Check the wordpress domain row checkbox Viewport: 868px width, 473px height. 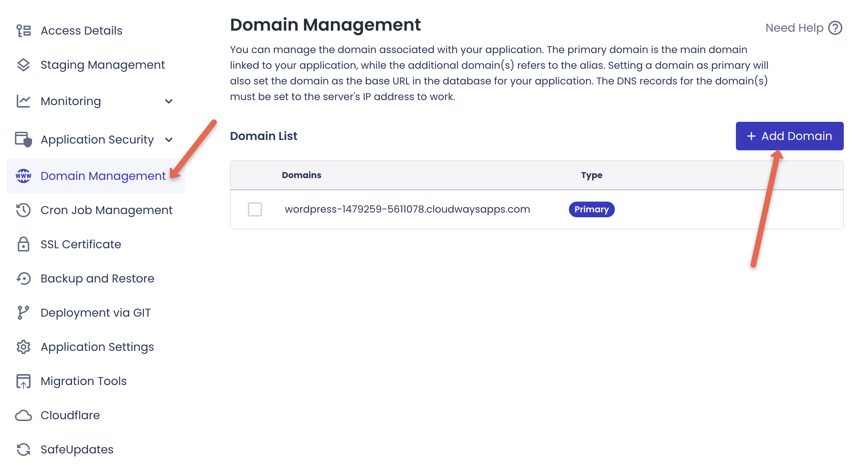tap(255, 210)
